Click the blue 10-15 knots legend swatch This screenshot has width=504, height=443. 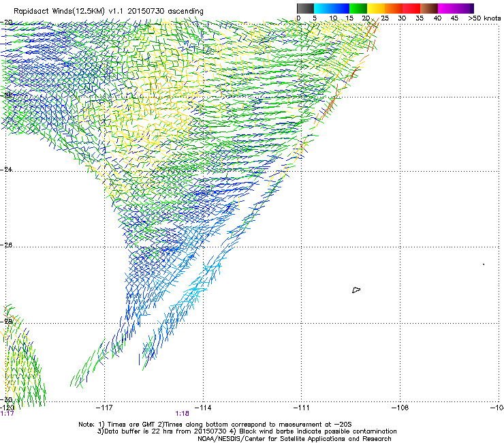tap(340, 8)
